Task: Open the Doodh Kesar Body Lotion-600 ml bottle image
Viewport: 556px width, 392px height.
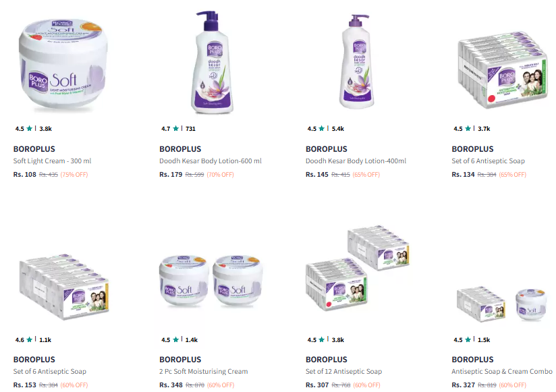Action: point(213,62)
